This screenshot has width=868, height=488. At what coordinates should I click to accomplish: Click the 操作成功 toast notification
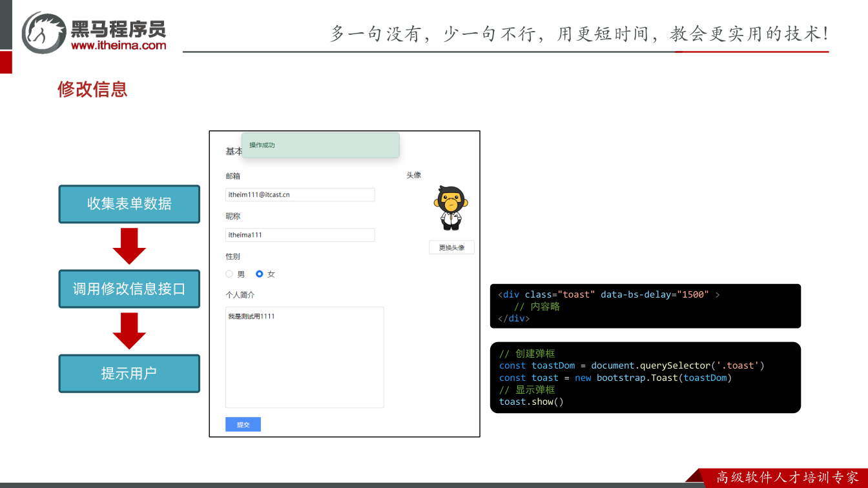[x=320, y=145]
